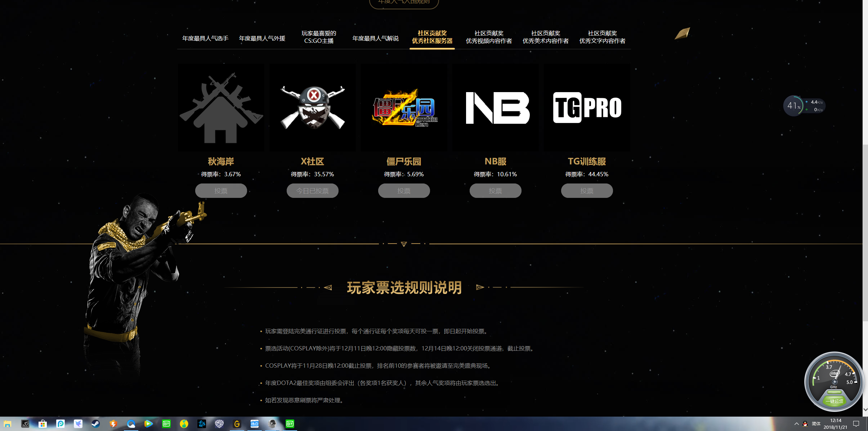The height and width of the screenshot is (431, 868).
Task: Expand hidden icons in the system tray
Action: 796,424
